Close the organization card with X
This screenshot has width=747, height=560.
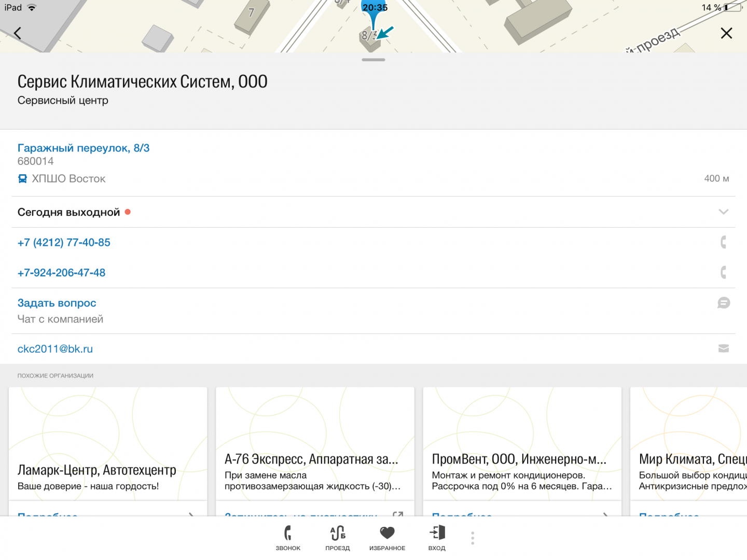(726, 34)
